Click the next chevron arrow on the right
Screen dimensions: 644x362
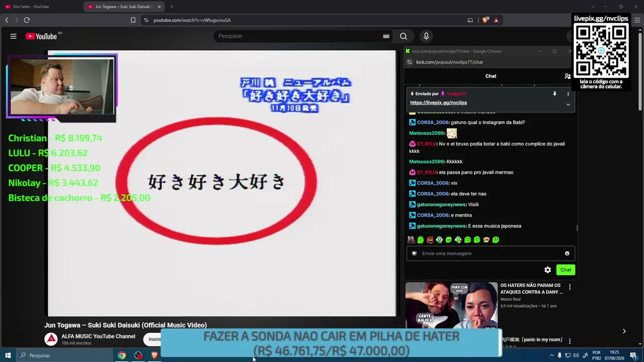624,331
